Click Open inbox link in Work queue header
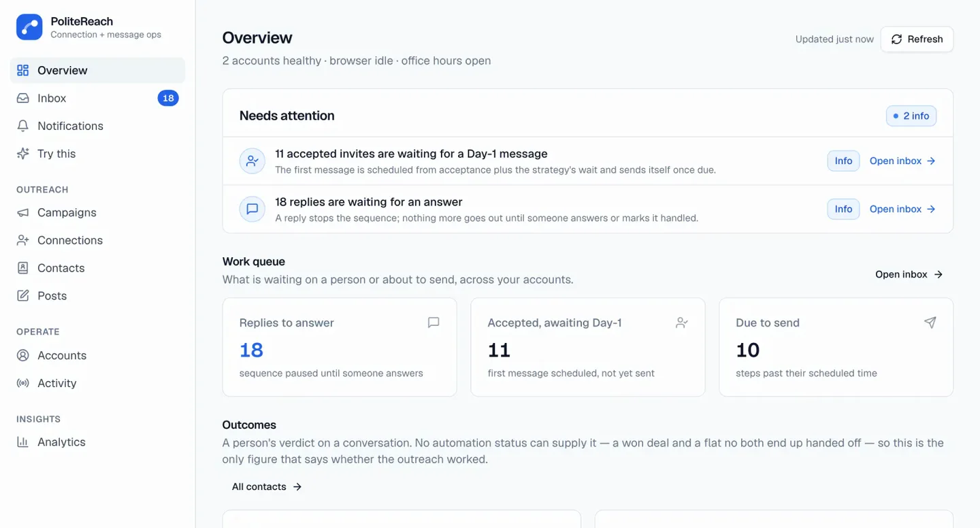 click(x=909, y=274)
